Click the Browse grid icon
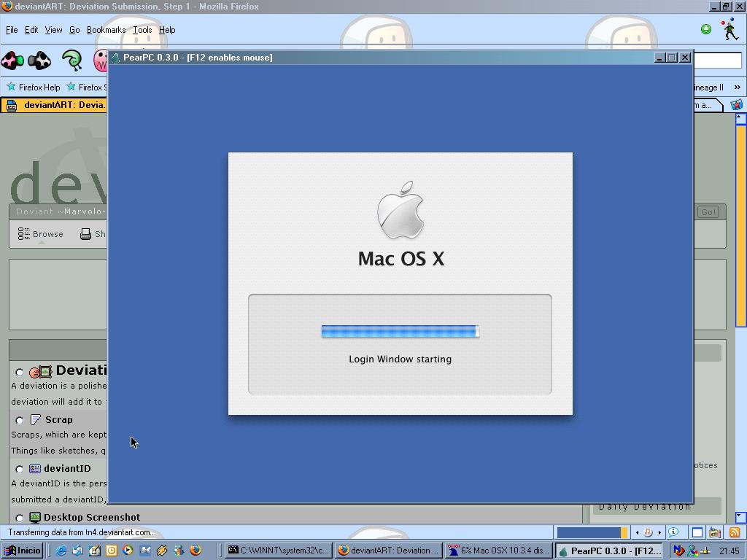This screenshot has height=560, width=747. tap(23, 234)
